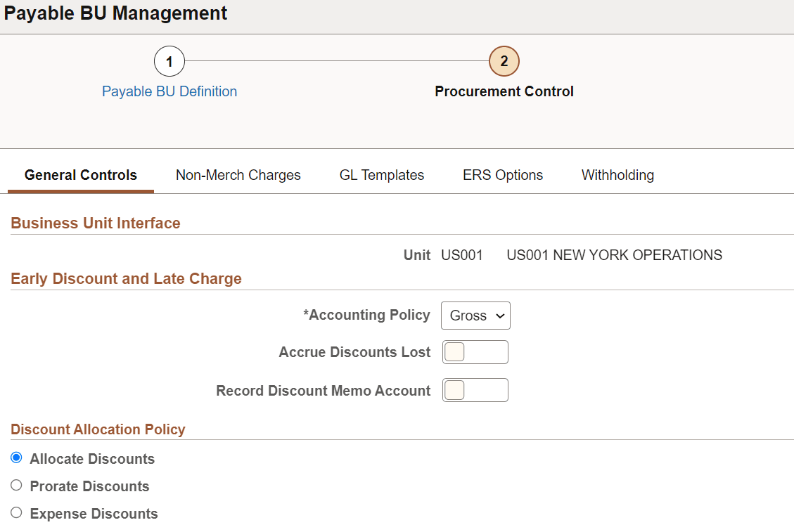Image resolution: width=794 pixels, height=532 pixels.
Task: Click the step 2 circle above Procurement Control
Action: [504, 60]
